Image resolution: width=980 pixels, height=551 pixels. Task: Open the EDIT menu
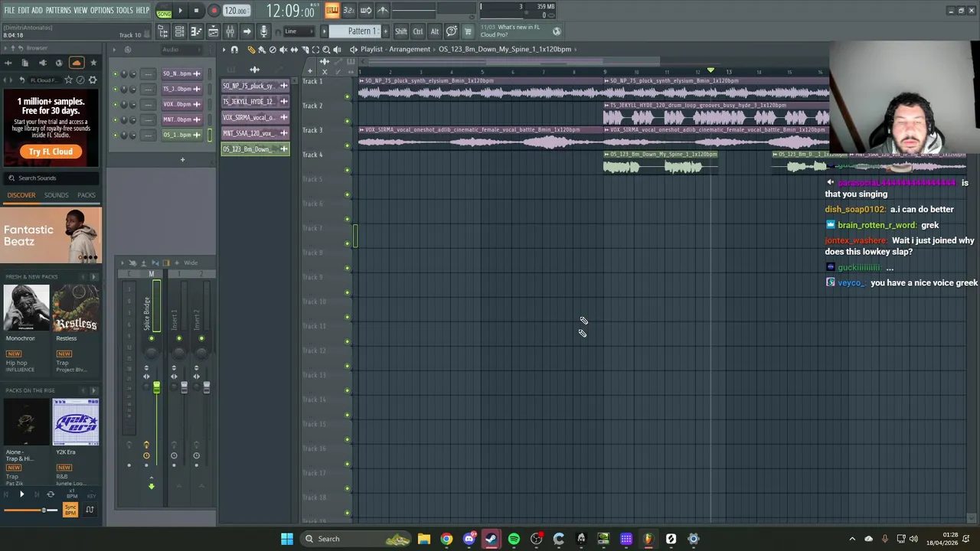point(23,10)
